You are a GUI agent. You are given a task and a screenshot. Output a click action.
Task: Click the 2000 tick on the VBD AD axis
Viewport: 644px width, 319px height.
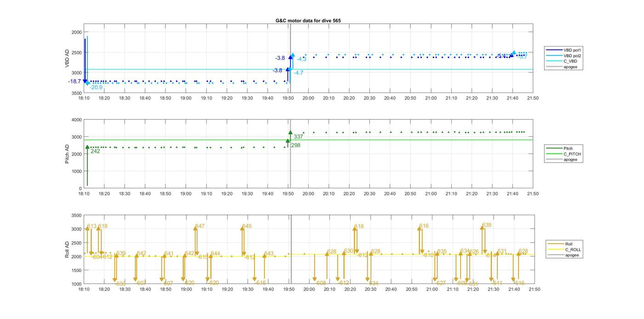(x=76, y=32)
